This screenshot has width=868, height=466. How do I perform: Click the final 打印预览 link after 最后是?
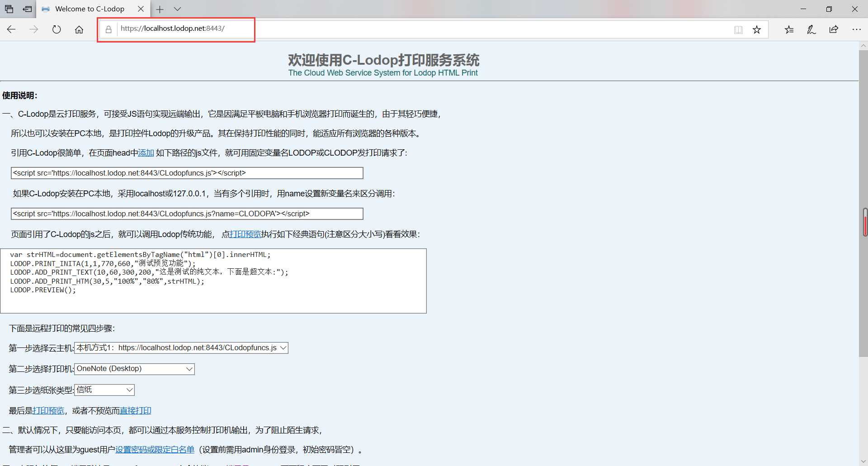point(48,411)
